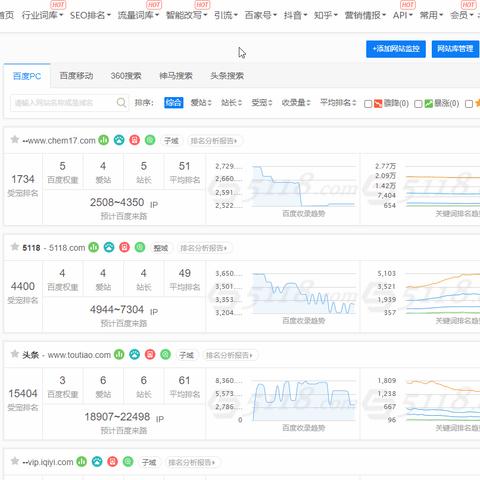The width and height of the screenshot is (480, 480).
Task: Star the vip.iqiyi.com site
Action: 15,461
